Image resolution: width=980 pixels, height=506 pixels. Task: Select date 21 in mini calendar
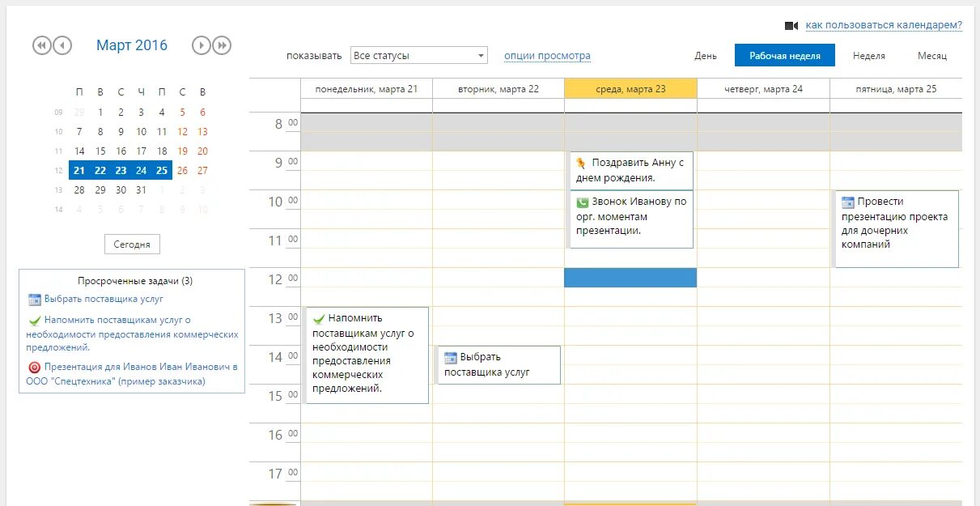tap(79, 170)
